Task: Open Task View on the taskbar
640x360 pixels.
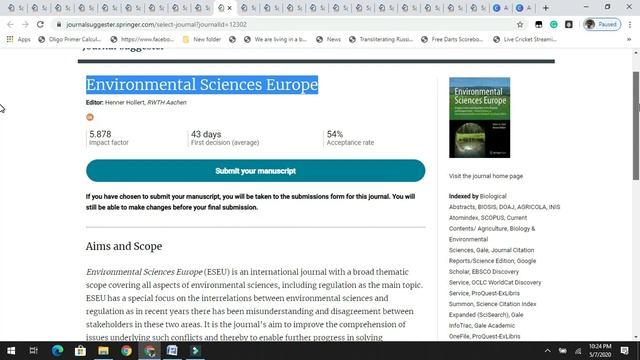Action: 34,351
